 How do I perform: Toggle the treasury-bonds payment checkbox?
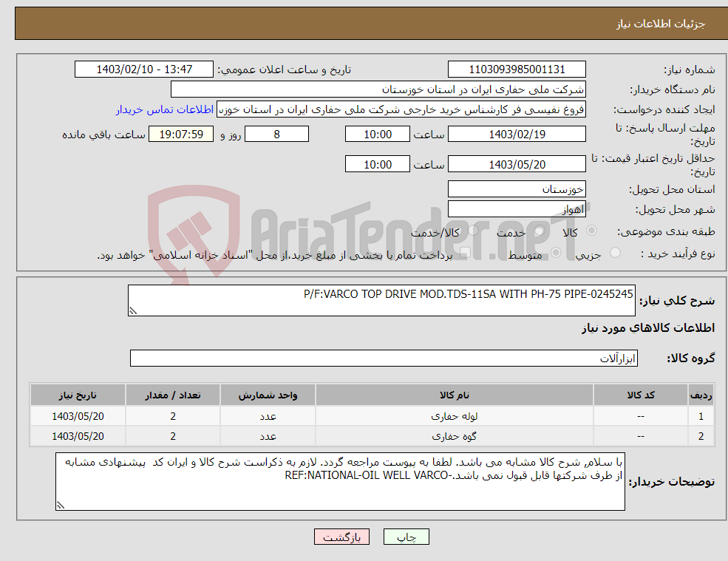[465, 253]
